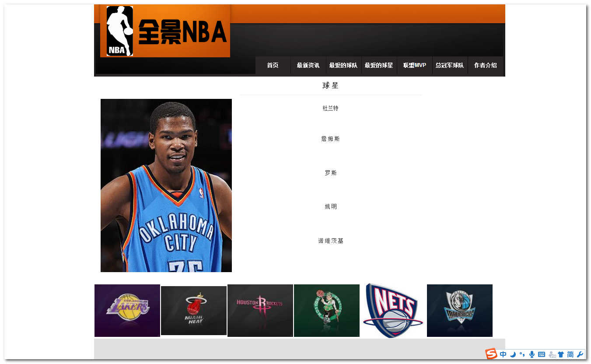This screenshot has height=364, width=591.
Task: Toggle the moon half-width icon
Action: pyautogui.click(x=513, y=354)
